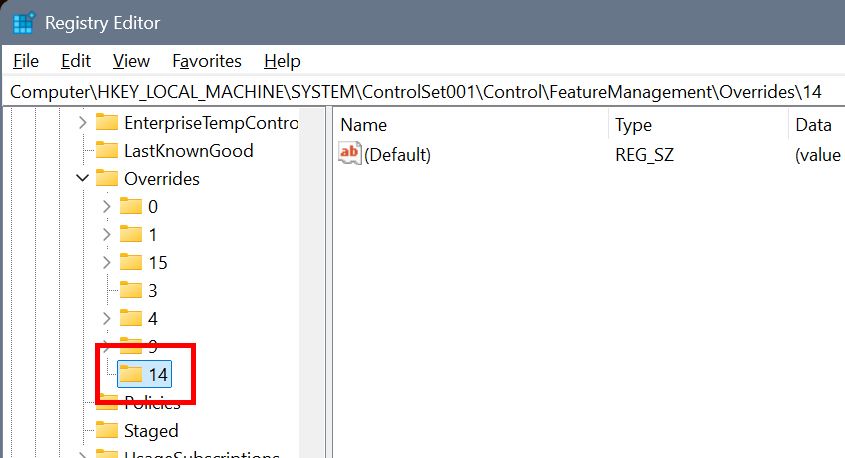Click folder icon of key 4
The height and width of the screenshot is (458, 845).
point(130,318)
